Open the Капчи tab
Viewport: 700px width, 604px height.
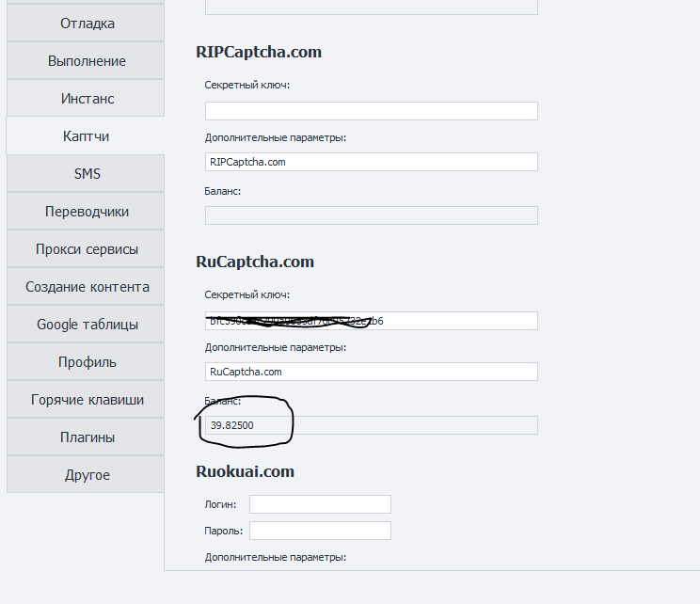pos(86,135)
